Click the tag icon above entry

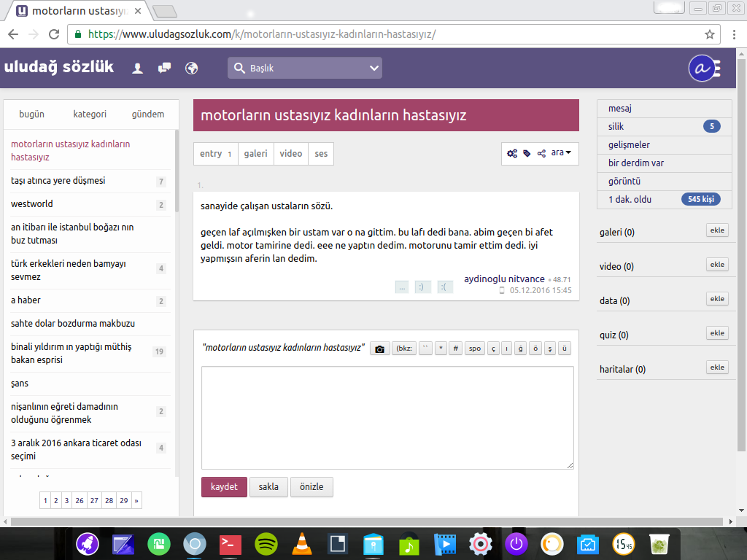527,153
